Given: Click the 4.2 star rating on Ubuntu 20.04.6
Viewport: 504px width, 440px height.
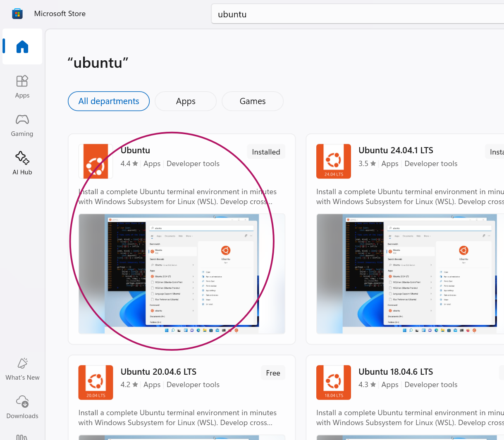Looking at the screenshot, I should [x=129, y=385].
